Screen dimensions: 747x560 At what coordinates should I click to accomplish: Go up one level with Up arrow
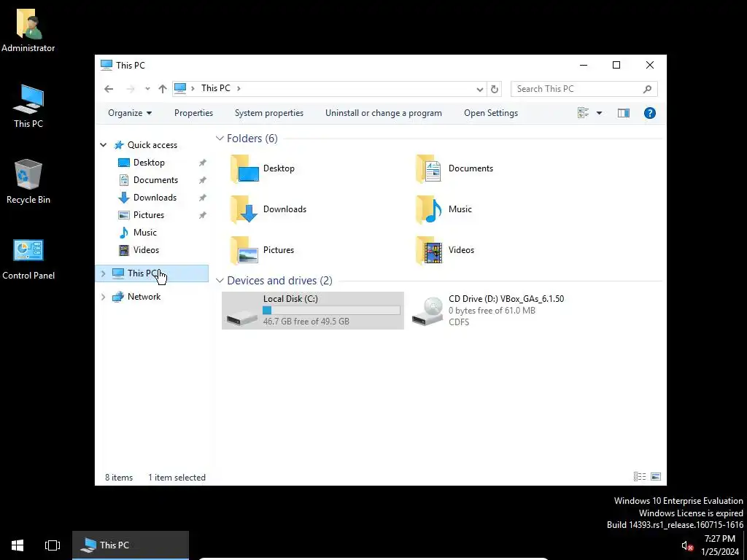click(163, 88)
